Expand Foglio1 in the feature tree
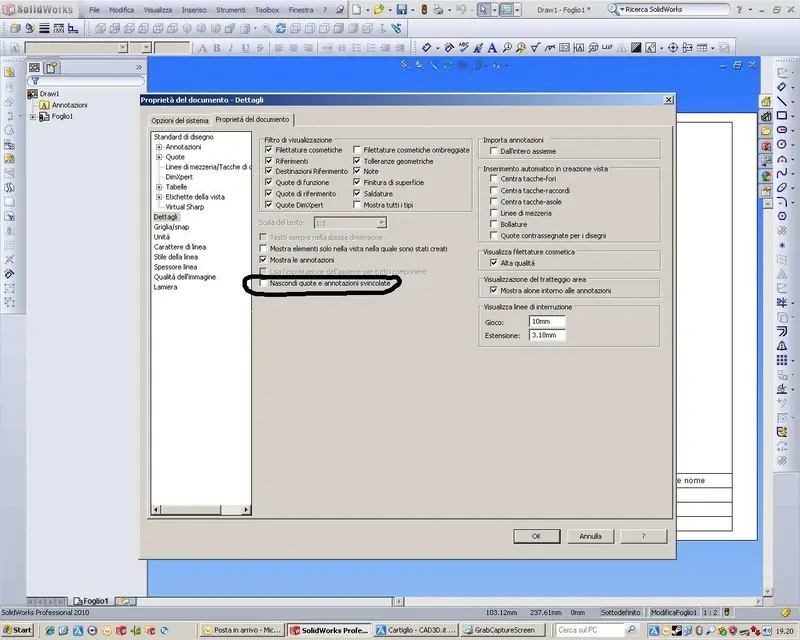800x640 pixels. (x=33, y=117)
